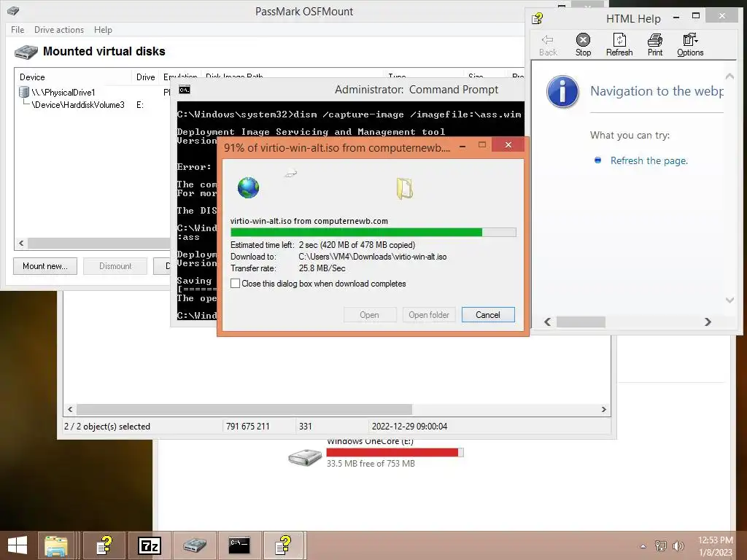This screenshot has height=560, width=747.
Task: Click the Cancel button in download dialog
Action: pyautogui.click(x=488, y=315)
